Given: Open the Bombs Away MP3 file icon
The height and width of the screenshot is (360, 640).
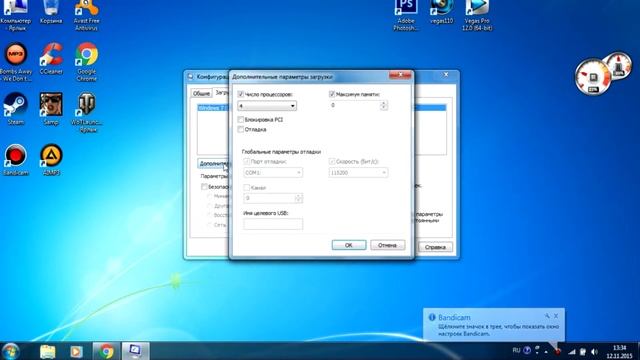Looking at the screenshot, I should tap(16, 62).
